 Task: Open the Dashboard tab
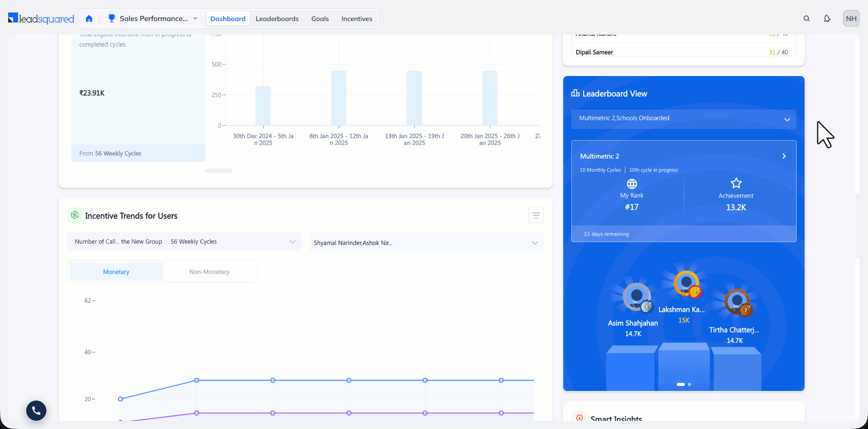tap(228, 19)
